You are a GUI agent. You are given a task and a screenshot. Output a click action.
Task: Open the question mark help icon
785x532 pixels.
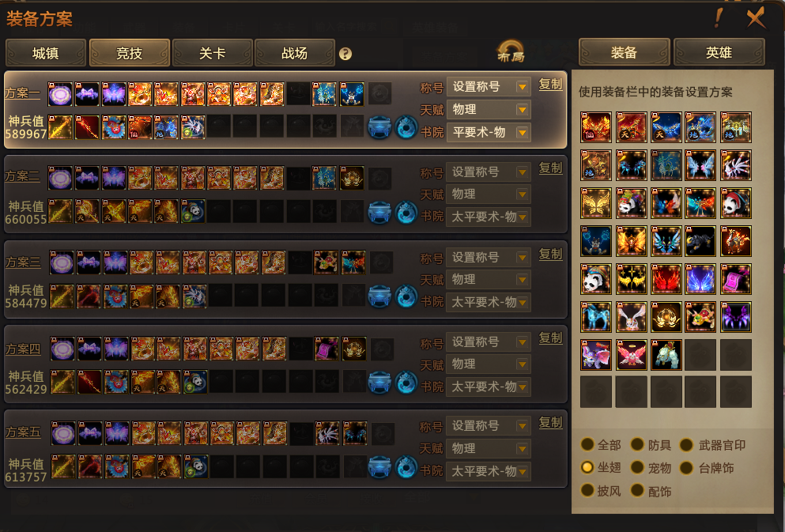345,54
